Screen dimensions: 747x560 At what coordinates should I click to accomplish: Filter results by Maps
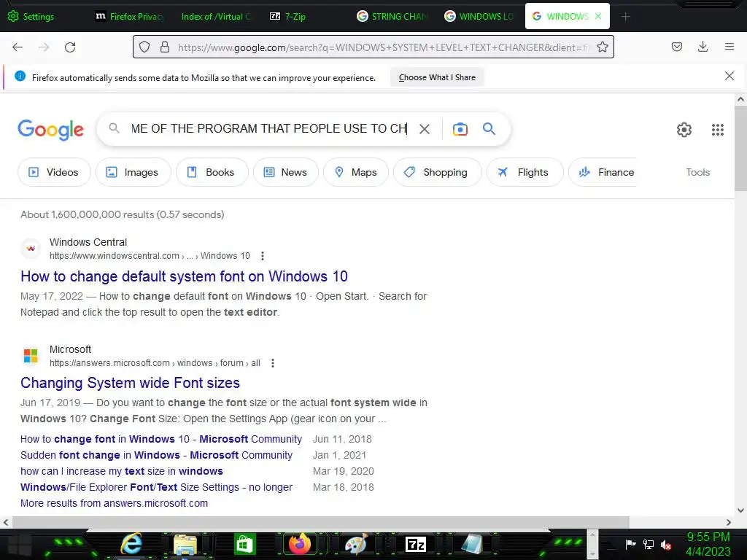click(x=356, y=172)
